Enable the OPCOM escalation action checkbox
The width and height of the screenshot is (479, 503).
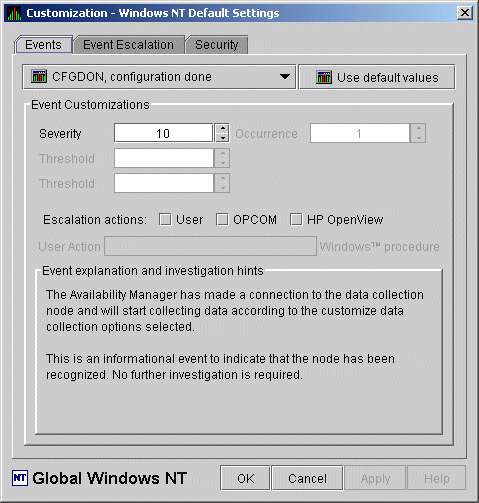[222, 220]
